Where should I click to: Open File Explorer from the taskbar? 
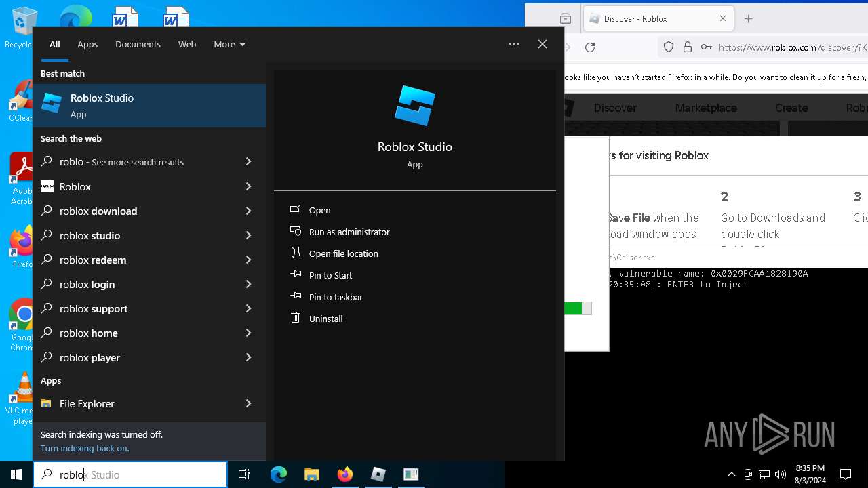[x=311, y=474]
